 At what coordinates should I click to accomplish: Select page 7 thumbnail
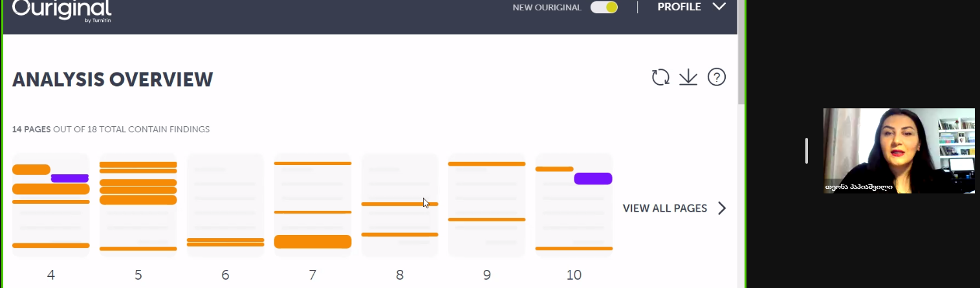click(312, 205)
